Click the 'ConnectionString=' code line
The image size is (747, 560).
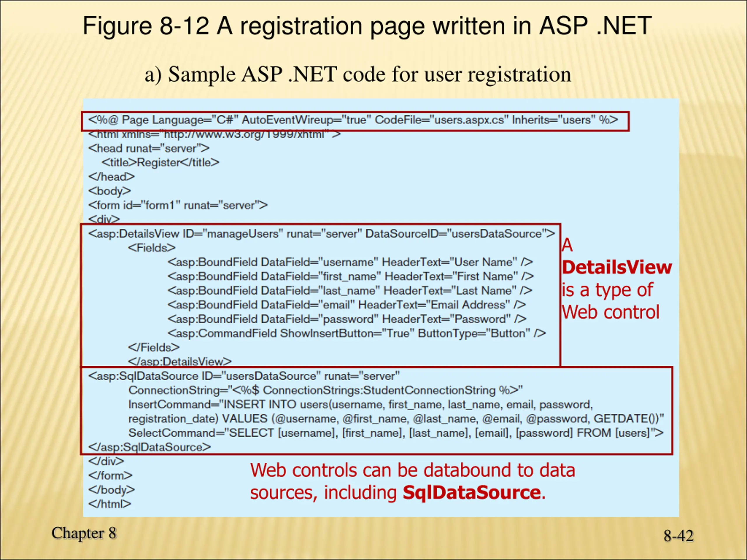[326, 390]
